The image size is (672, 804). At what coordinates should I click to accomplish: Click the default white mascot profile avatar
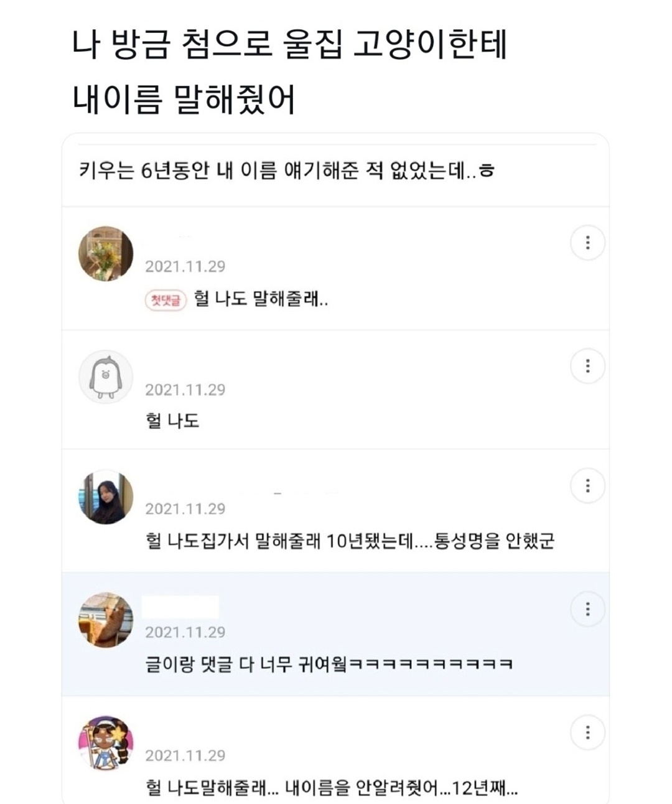[106, 377]
